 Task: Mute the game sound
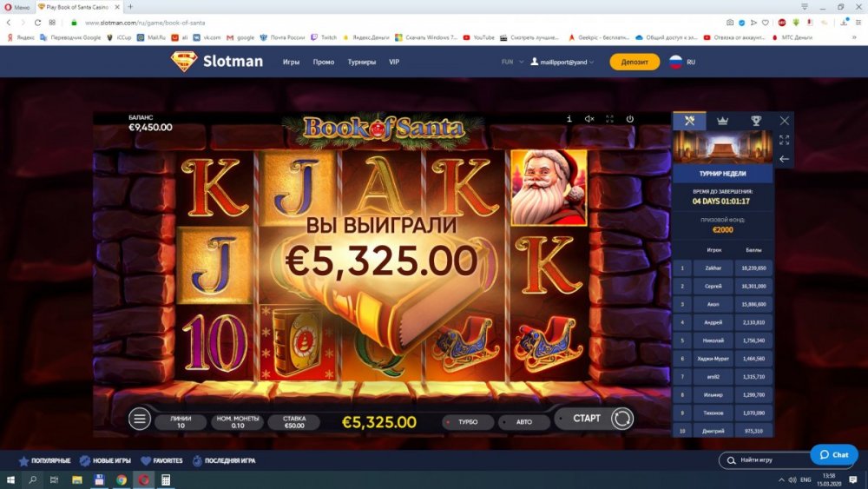tap(589, 119)
